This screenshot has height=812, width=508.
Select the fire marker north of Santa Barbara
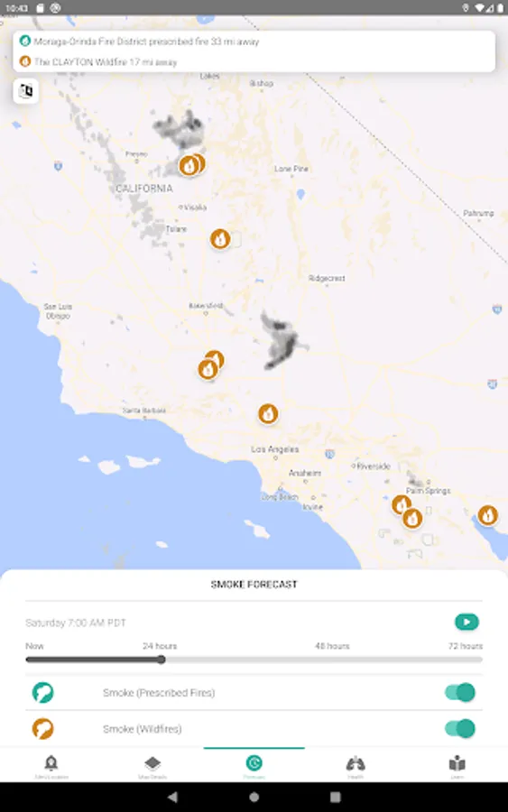tap(210, 365)
